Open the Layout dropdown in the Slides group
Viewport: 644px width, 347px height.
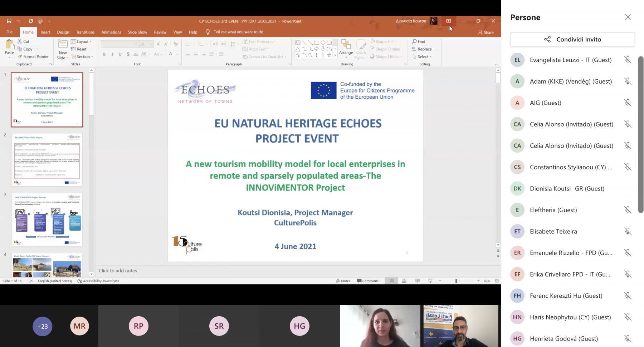[82, 41]
